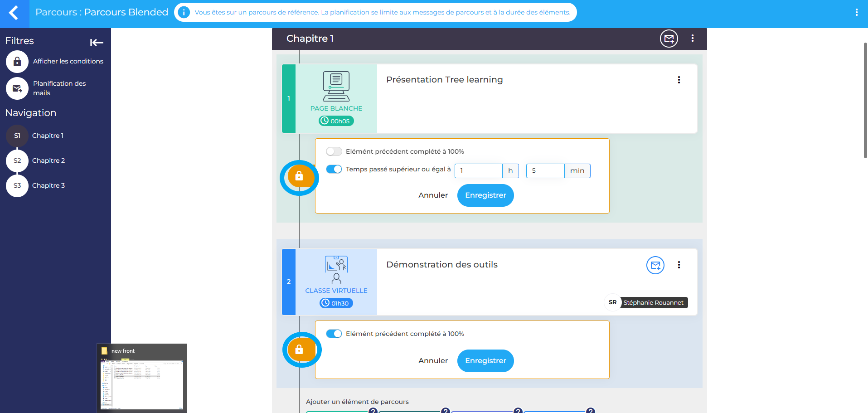Open Chapitre 1 header options menu
This screenshot has height=413, width=868.
pyautogui.click(x=692, y=39)
